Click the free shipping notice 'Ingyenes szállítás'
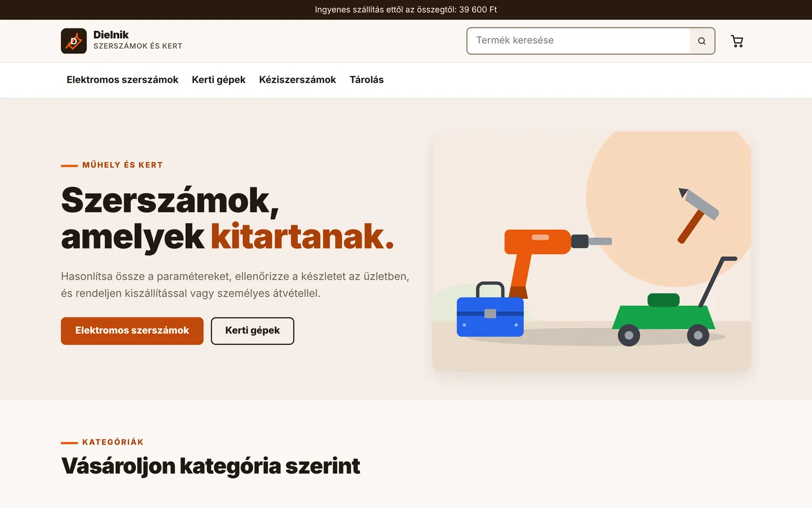812x508 pixels. coord(406,10)
